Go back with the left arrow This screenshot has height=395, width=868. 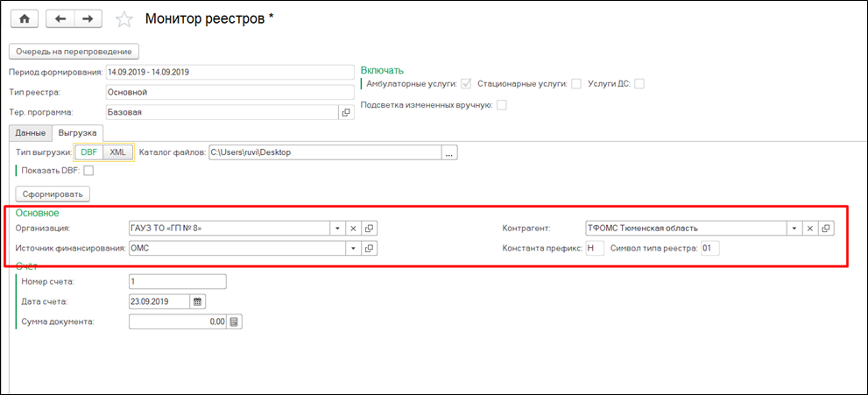60,18
